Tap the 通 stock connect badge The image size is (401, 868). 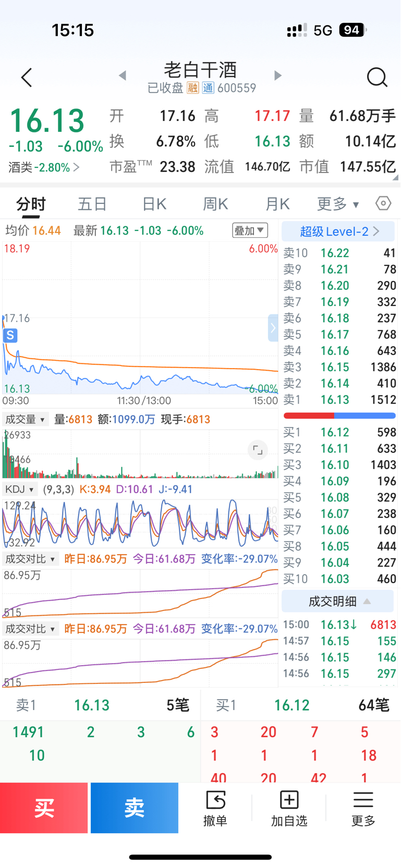(x=208, y=88)
